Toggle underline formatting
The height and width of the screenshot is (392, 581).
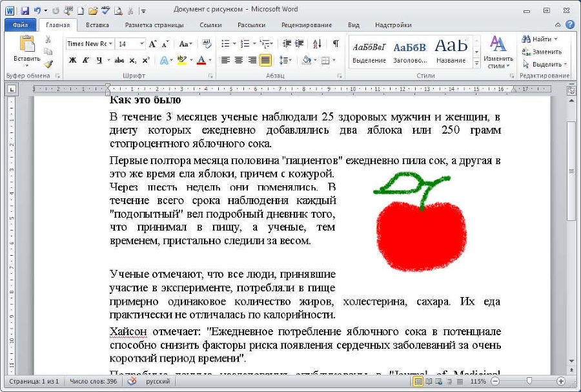click(99, 60)
